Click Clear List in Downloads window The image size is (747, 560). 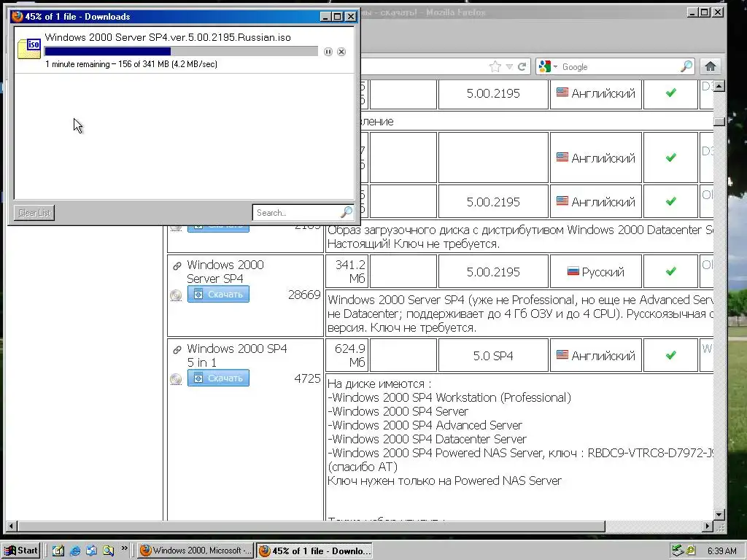point(34,212)
